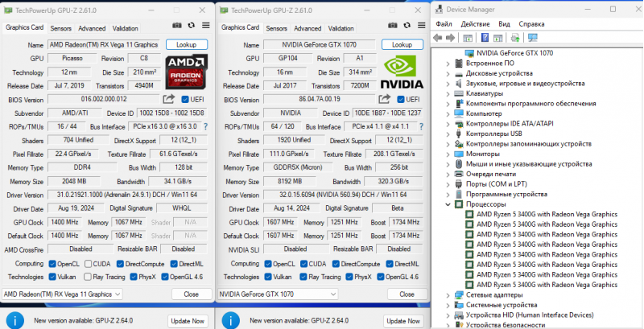Open the NVIDIA GeForce GTX 1070 GPU dropdown
644x329 pixels.
(x=278, y=294)
